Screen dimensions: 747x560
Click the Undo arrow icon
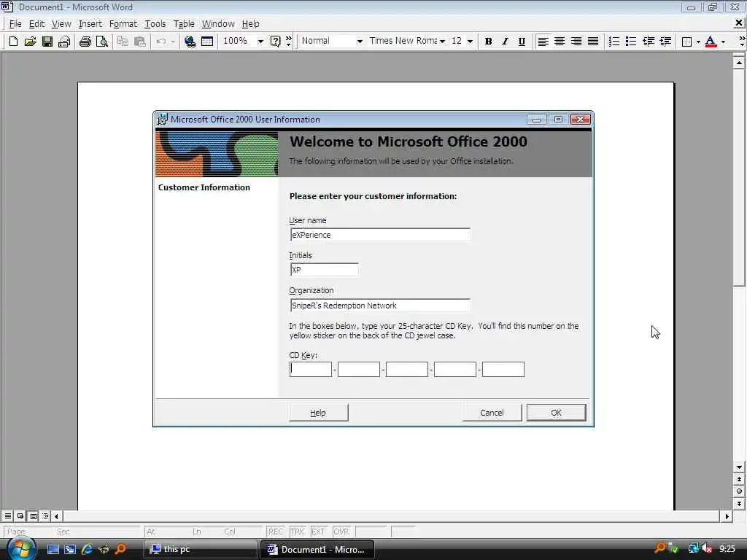[x=161, y=42]
